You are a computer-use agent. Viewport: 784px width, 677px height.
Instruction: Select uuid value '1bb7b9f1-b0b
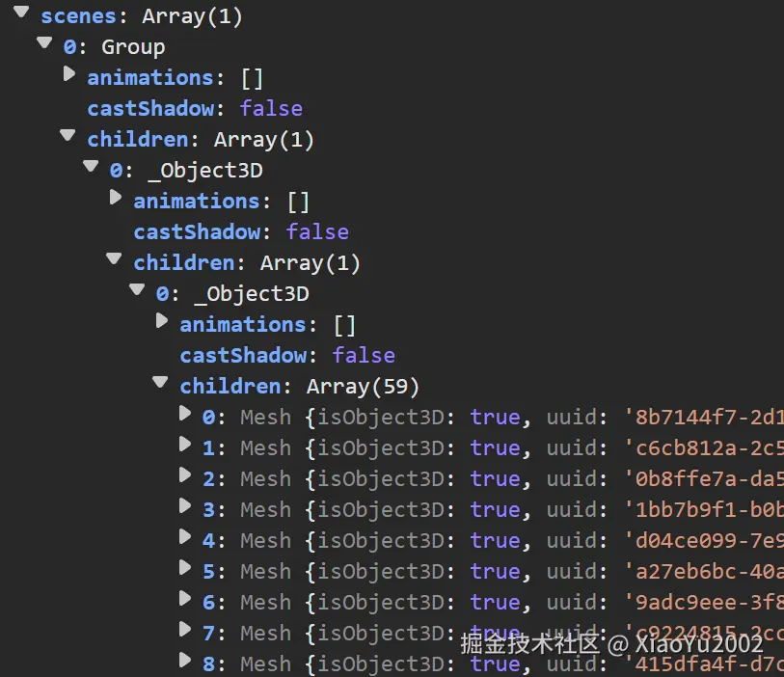click(x=705, y=509)
